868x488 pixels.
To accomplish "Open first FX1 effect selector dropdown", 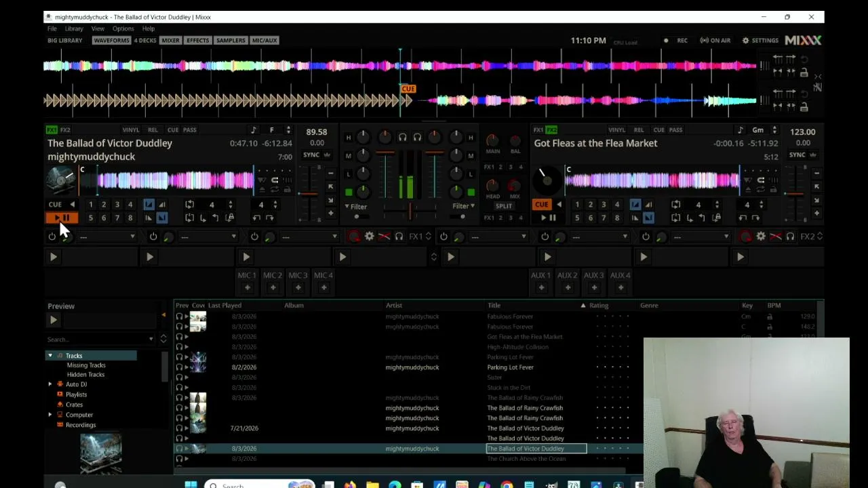I will (107, 237).
